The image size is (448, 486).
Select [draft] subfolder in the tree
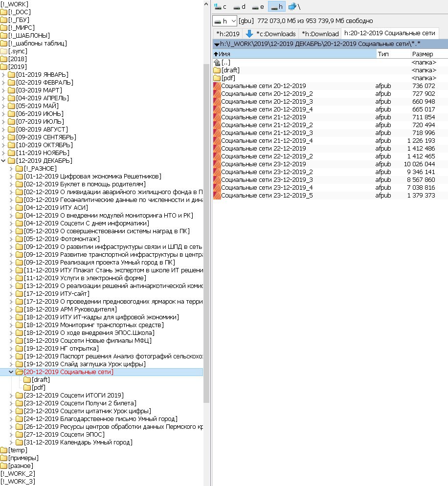point(37,380)
